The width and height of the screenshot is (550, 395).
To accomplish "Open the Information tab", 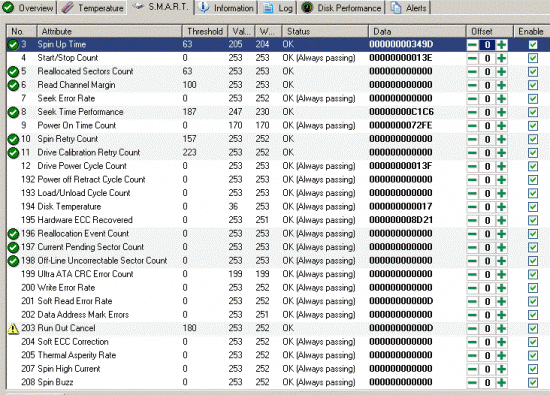I will (227, 8).
